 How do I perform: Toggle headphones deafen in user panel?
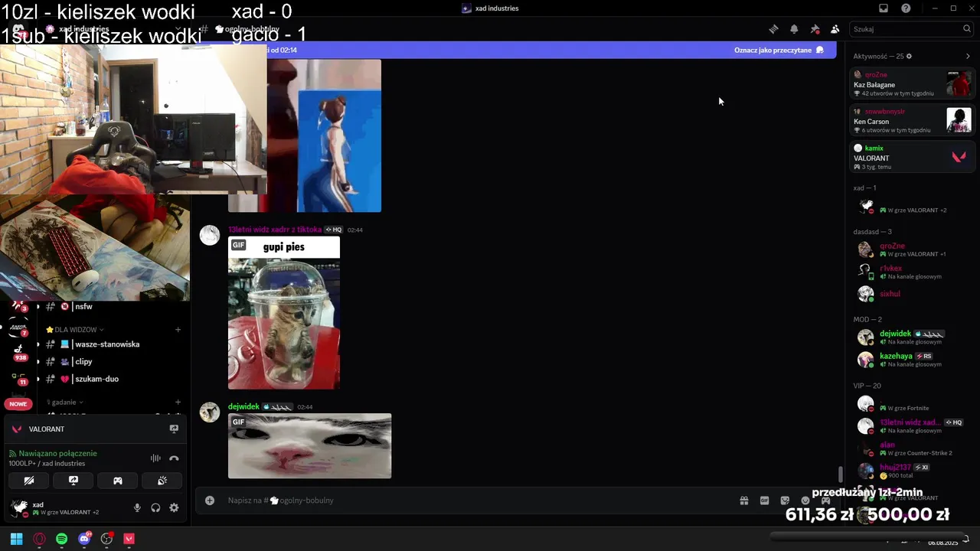click(x=155, y=507)
